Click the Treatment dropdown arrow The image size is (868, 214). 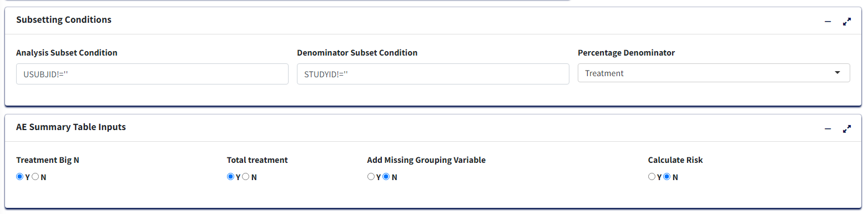point(837,73)
